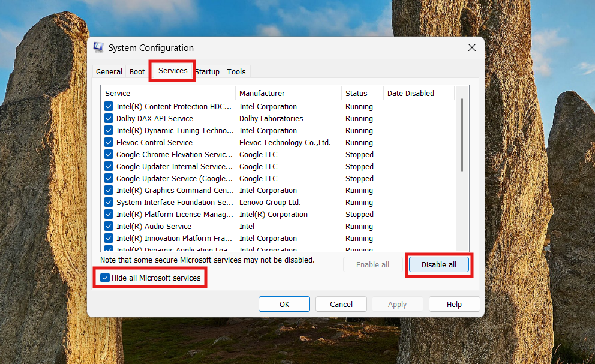Uncheck Google Updater Internal Service

coord(109,166)
